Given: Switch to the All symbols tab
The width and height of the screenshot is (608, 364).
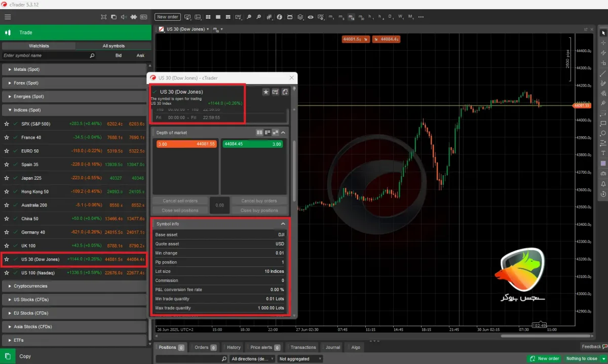Looking at the screenshot, I should tap(113, 46).
